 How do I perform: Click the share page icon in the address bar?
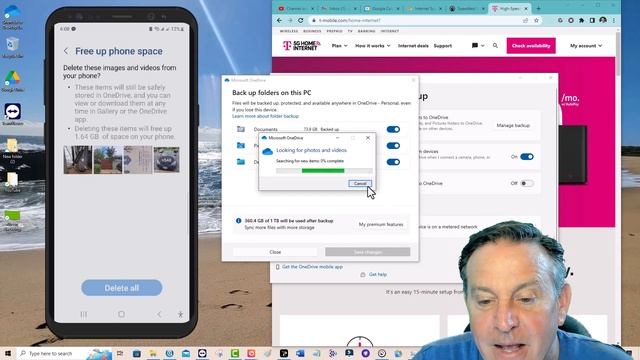[x=525, y=20]
